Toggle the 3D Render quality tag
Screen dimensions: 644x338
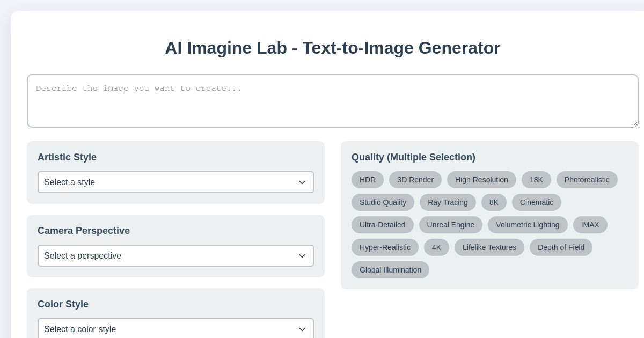[x=415, y=180]
